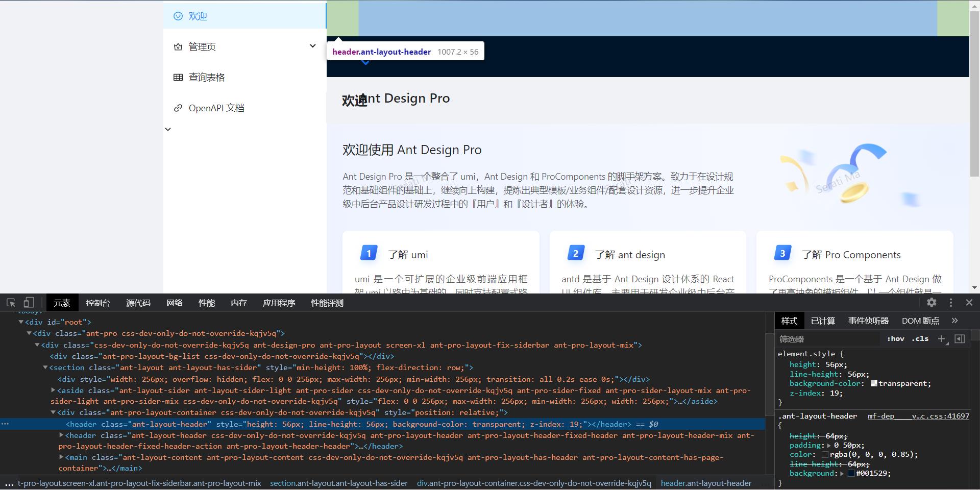Expand the aside ant-layout-sider node
Screen dimensions: 980x490
tap(53, 390)
